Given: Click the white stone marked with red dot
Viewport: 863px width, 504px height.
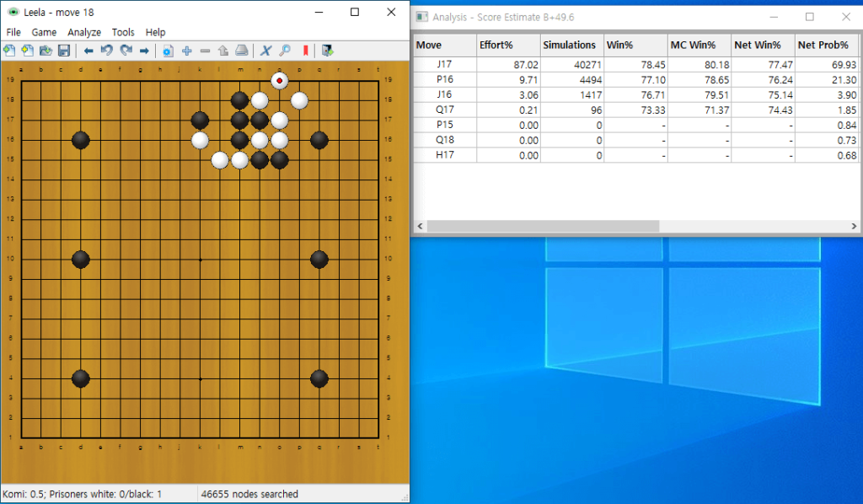Looking at the screenshot, I should 280,81.
